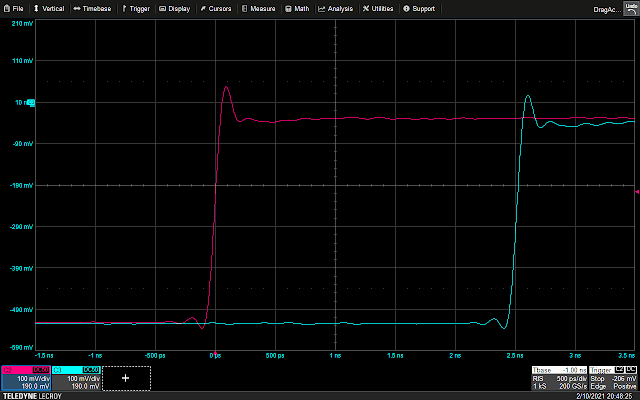Click the 500 ps time axis label

[275, 356]
